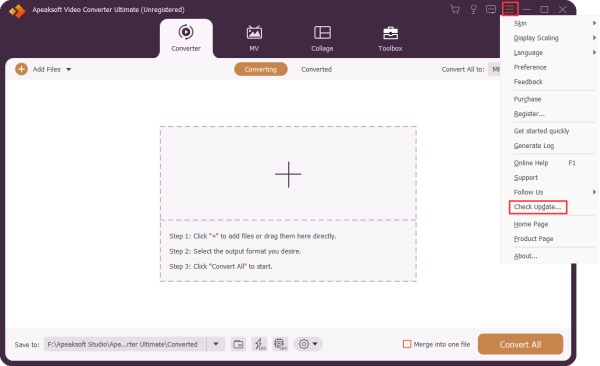Open Product Page from the menu
This screenshot has width=600, height=366.
[533, 239]
